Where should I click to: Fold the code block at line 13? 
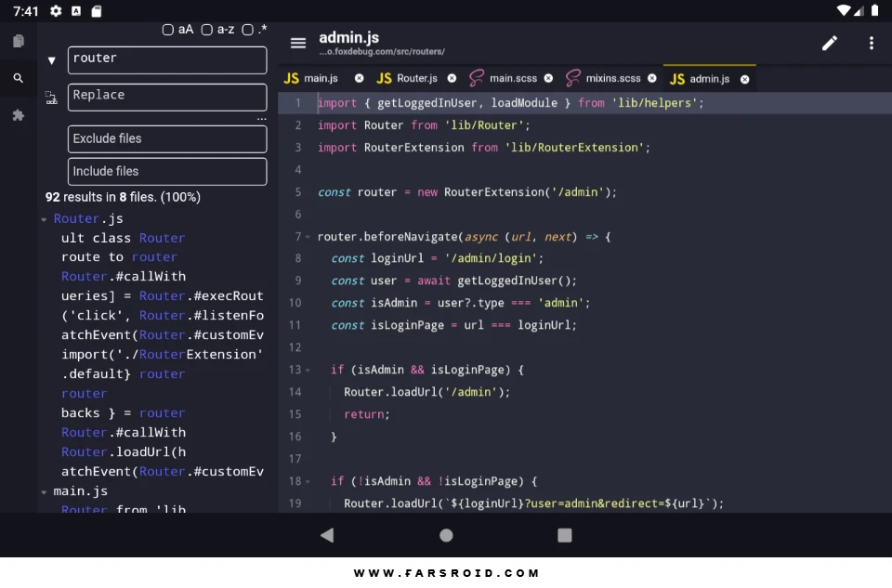click(x=308, y=371)
